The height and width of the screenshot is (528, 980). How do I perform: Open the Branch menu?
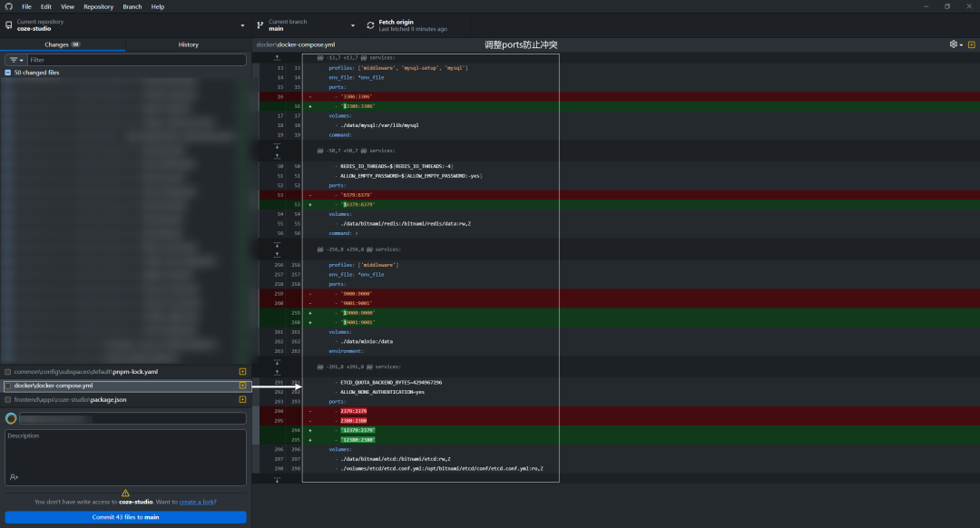[x=132, y=7]
